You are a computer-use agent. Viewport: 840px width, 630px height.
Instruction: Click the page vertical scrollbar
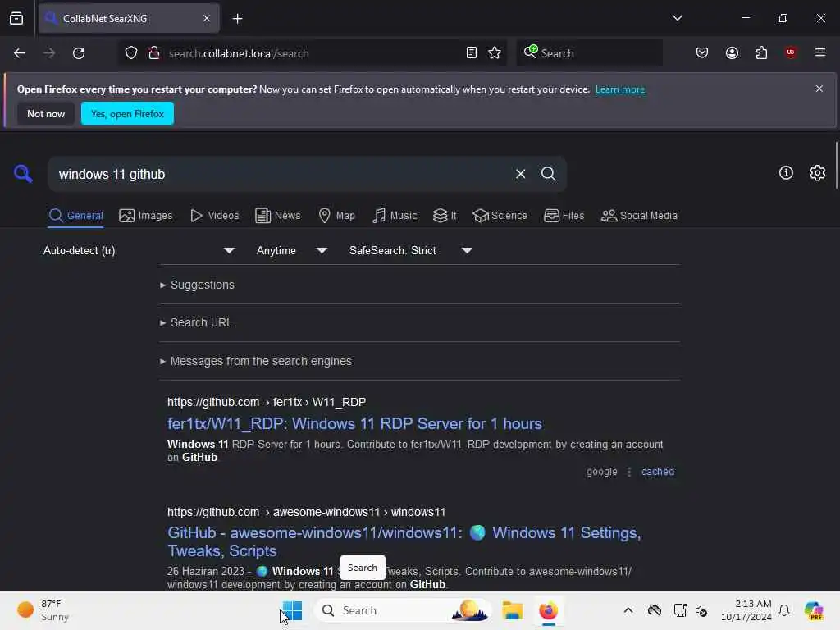click(x=836, y=166)
